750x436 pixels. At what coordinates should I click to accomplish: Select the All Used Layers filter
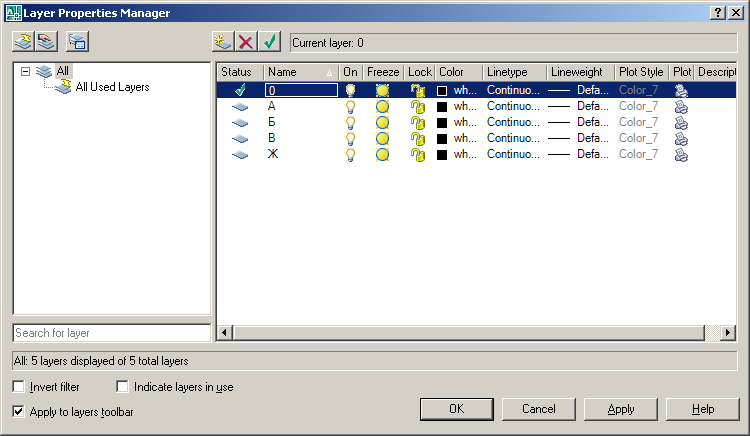(112, 87)
